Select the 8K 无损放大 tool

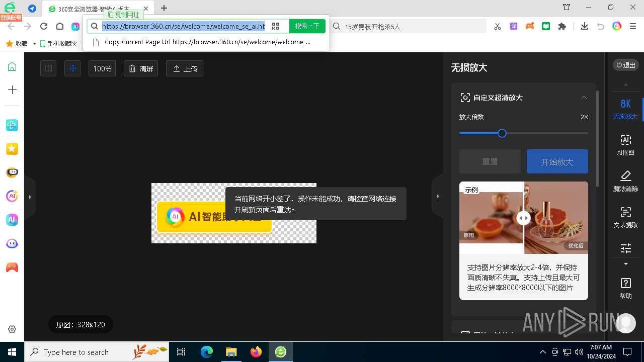625,109
